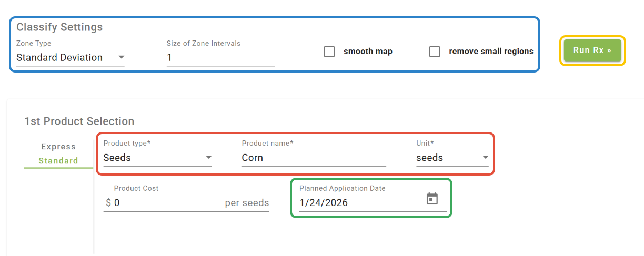This screenshot has height=256, width=644.
Task: Select the Standard tab
Action: pyautogui.click(x=58, y=161)
